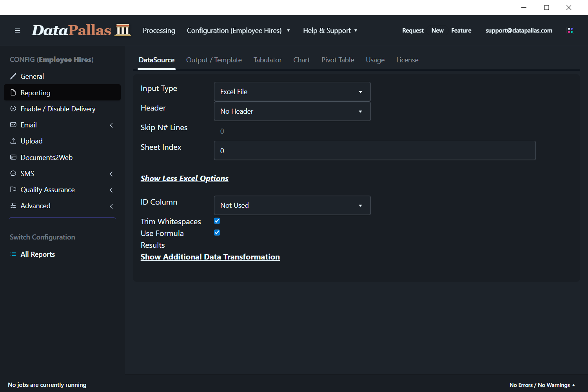Open All Reports under Switch Configuration
The image size is (588, 392).
tap(62, 254)
